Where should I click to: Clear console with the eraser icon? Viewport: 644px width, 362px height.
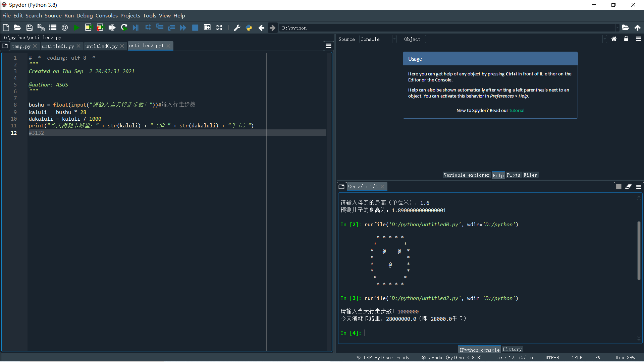click(628, 187)
